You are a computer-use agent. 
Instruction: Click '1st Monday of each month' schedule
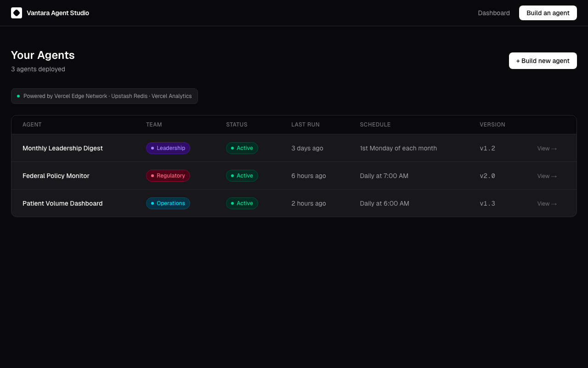[398, 148]
